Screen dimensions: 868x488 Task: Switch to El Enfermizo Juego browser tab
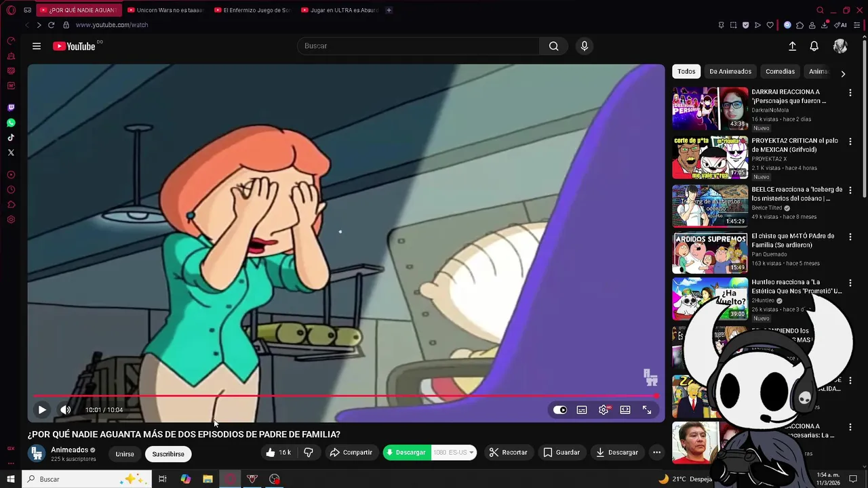pos(252,10)
